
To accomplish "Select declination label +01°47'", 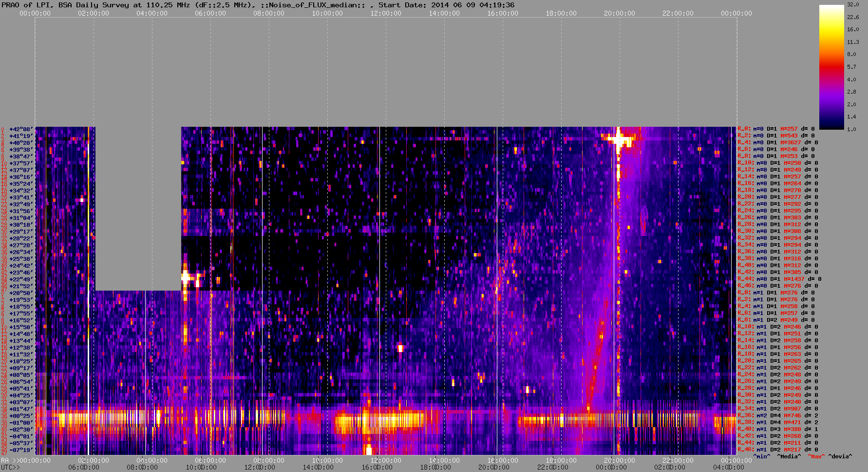I will click(21, 409).
